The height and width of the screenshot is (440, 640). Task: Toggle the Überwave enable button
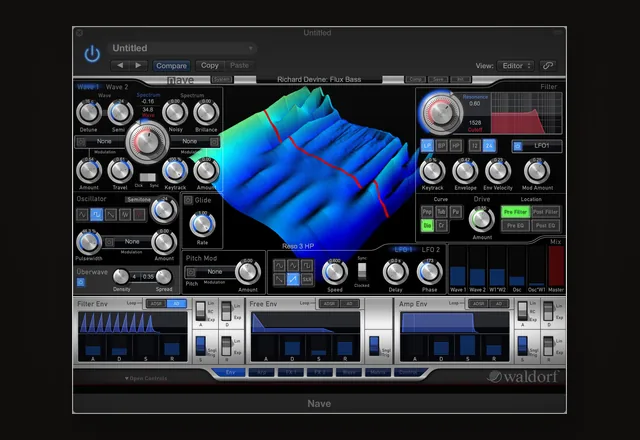[81, 282]
